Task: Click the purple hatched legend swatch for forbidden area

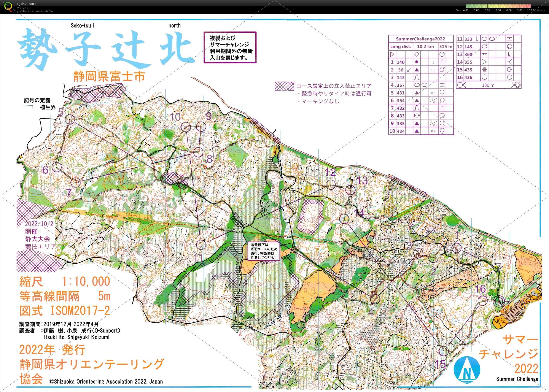Action: point(284,86)
